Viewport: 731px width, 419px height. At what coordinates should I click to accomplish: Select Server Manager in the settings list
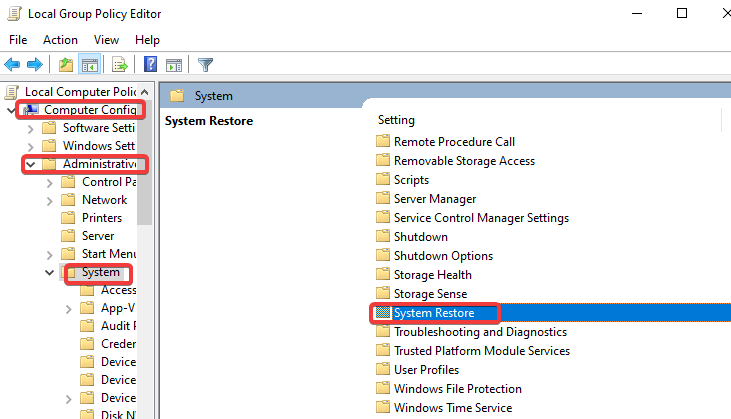[435, 199]
